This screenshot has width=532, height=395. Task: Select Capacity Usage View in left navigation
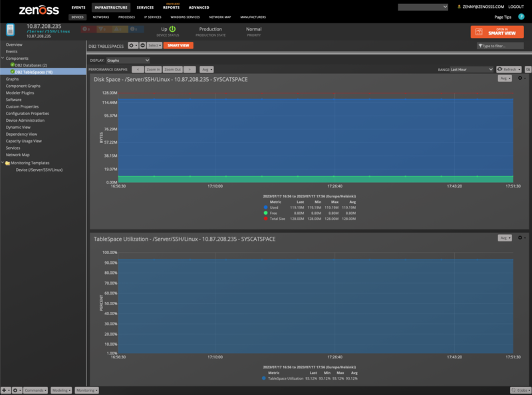point(23,141)
